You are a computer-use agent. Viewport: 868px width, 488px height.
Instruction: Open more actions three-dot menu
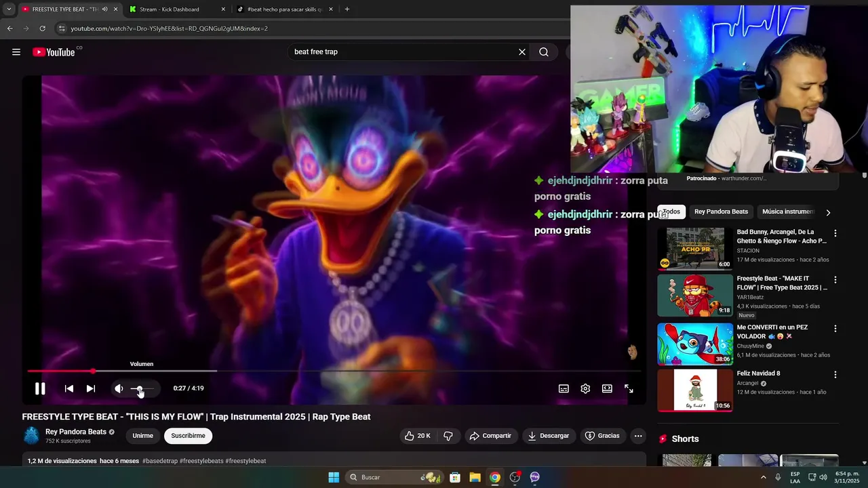pyautogui.click(x=638, y=436)
